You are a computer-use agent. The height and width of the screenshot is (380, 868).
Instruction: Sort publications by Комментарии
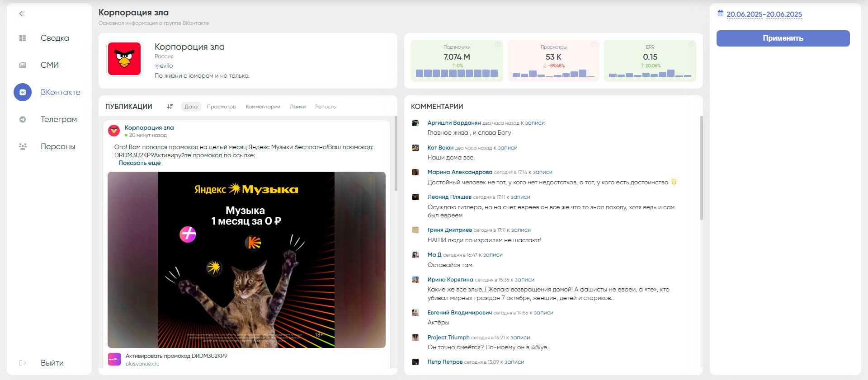(263, 107)
